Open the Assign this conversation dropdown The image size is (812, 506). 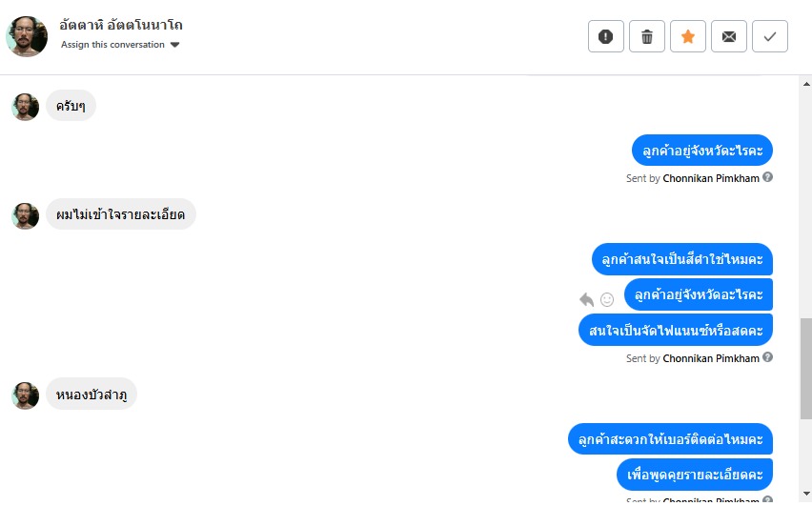[x=112, y=45]
